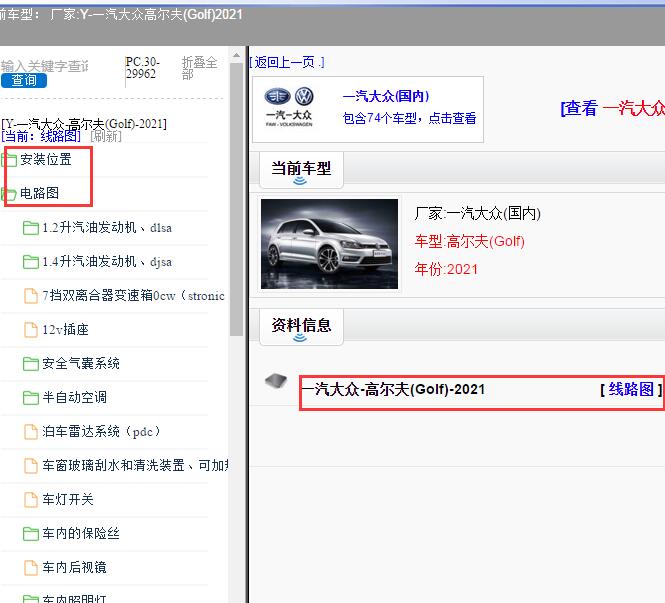This screenshot has height=603, width=665.
Task: Click the 当前：线路图 link
Action: [x=41, y=136]
